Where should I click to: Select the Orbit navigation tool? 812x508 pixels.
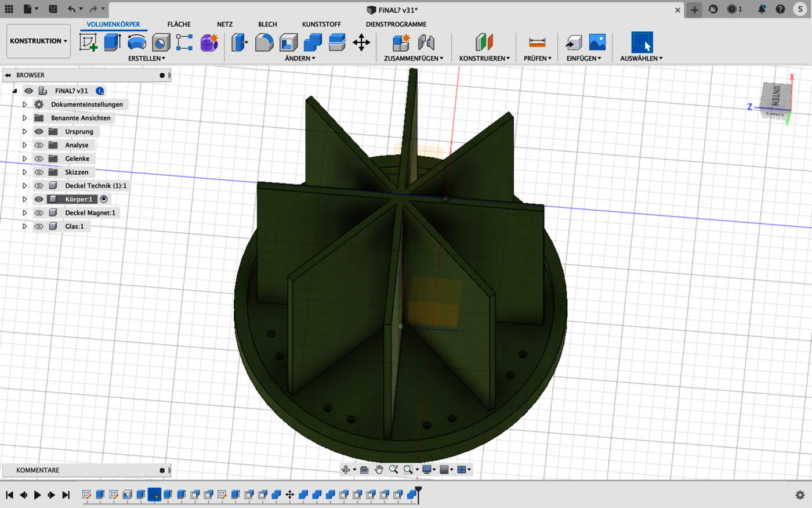tap(346, 470)
